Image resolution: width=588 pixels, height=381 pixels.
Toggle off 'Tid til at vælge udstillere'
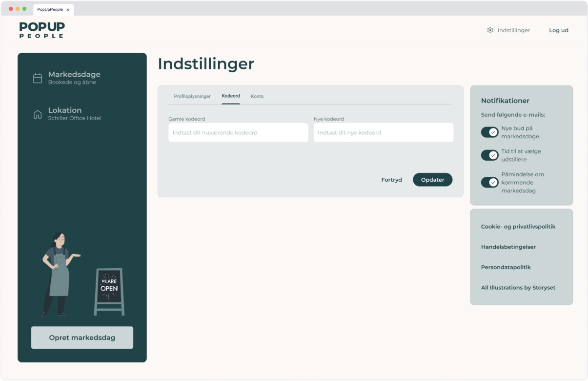coord(489,155)
